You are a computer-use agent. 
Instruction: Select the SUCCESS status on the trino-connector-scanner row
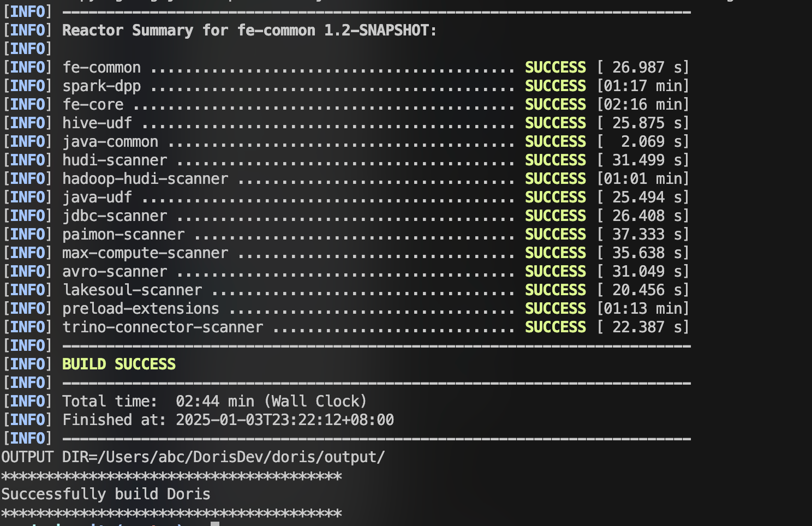click(x=556, y=327)
